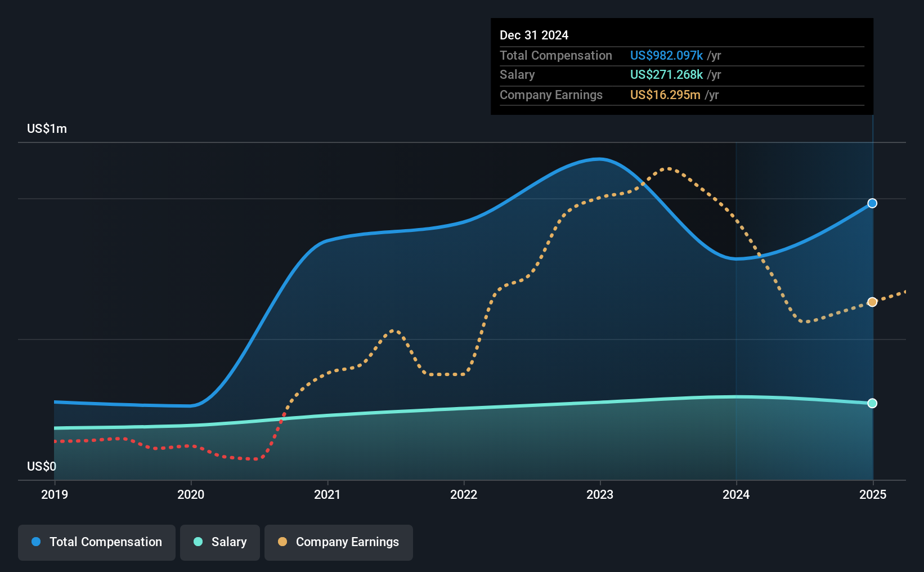The height and width of the screenshot is (572, 924).
Task: Select the 2025 x-axis label
Action: [873, 494]
